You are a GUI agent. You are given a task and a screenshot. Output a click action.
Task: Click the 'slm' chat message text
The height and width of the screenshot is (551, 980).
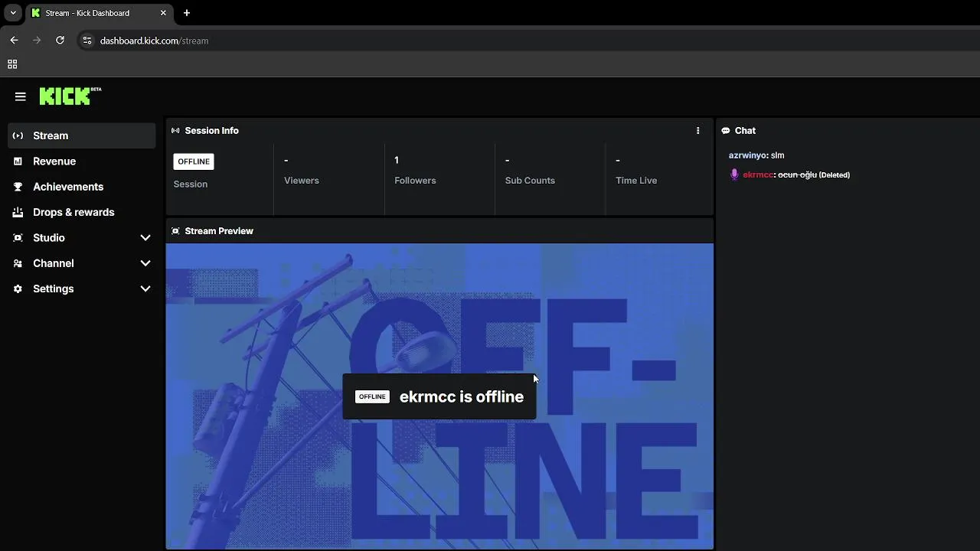[x=777, y=155]
